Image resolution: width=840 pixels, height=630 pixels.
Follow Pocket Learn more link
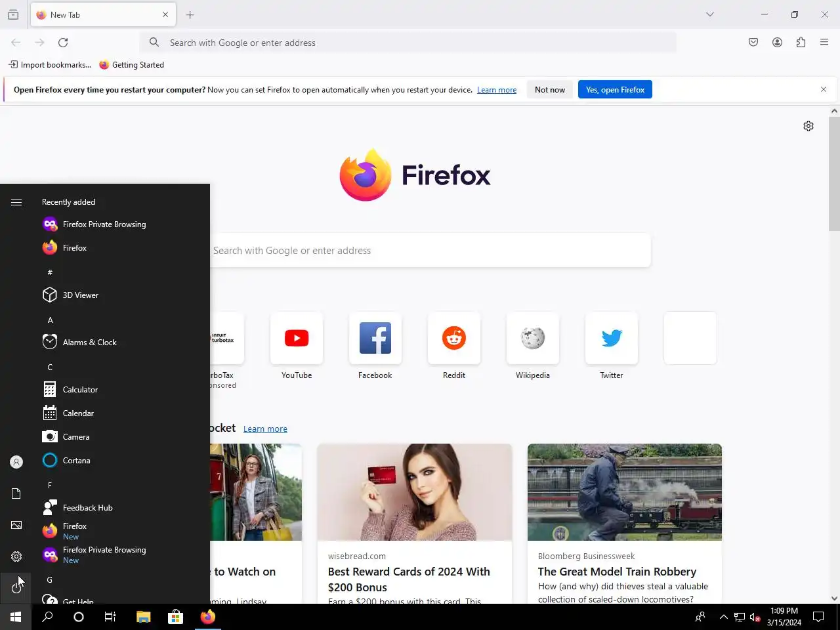[265, 429]
